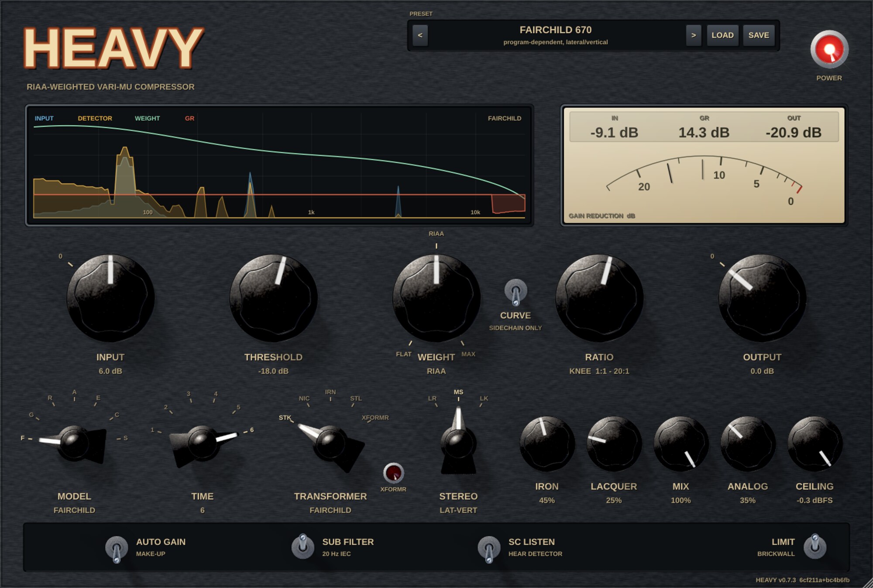Go to the previous preset

coord(420,35)
